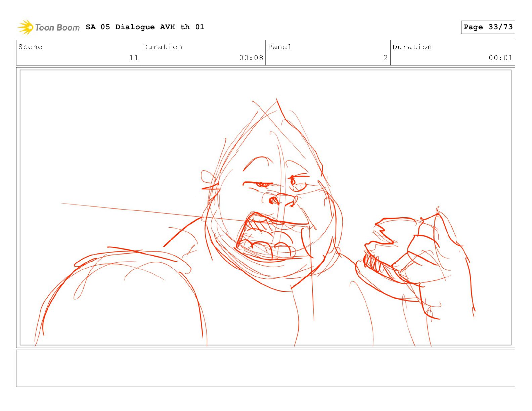Select the title 'SA 05 Dialogue AVH th 01'
532x411 pixels.
[x=145, y=27]
